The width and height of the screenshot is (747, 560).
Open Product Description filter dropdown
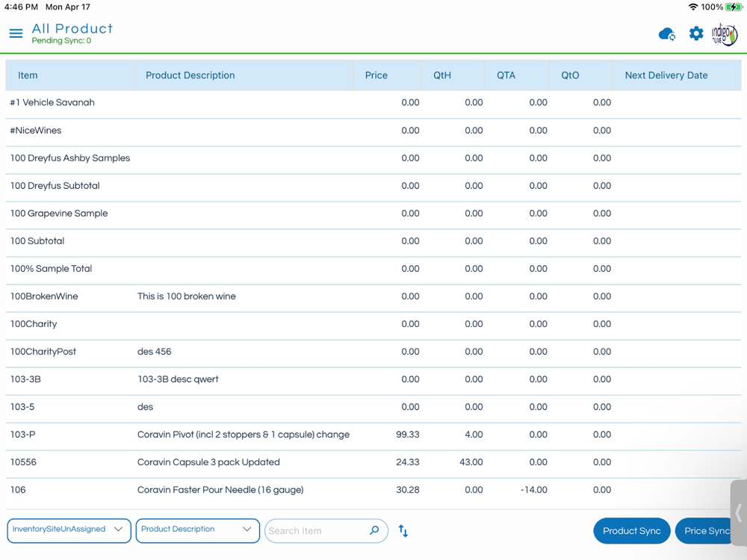tap(198, 530)
